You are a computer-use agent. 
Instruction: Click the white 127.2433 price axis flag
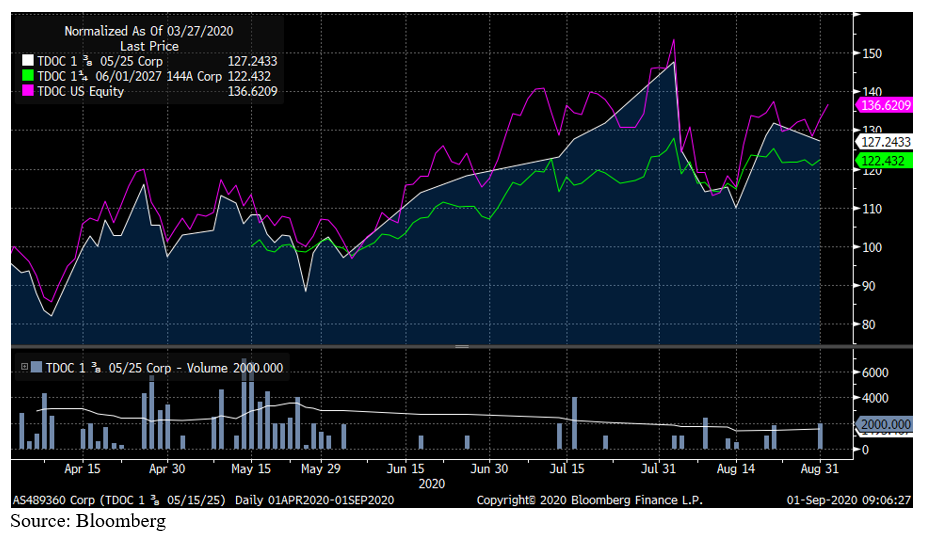[x=884, y=142]
